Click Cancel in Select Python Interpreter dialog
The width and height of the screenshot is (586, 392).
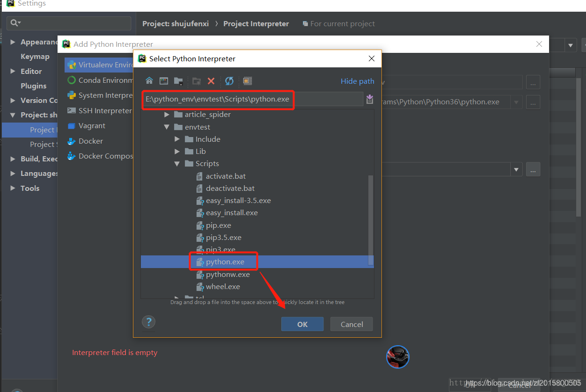[x=352, y=324]
